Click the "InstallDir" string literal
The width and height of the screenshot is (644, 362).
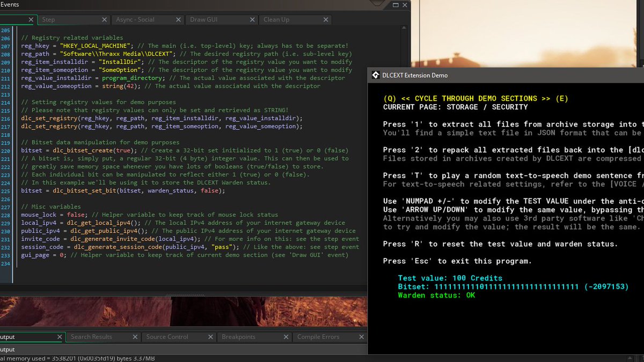(121, 62)
